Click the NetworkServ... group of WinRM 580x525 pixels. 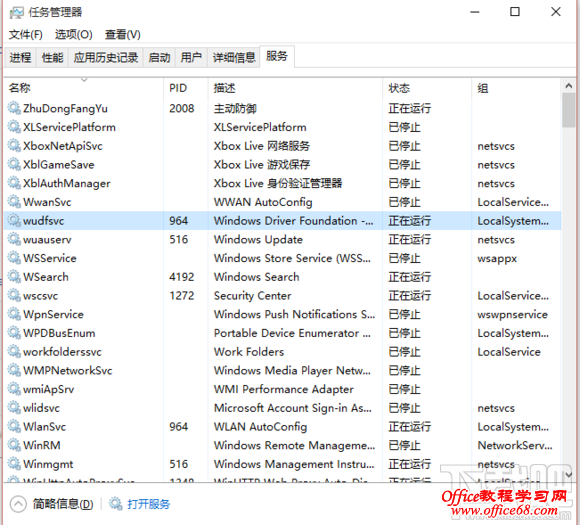515,445
